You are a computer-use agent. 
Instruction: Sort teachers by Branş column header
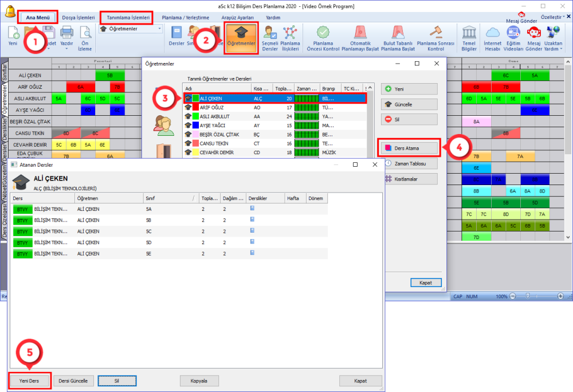coord(331,88)
